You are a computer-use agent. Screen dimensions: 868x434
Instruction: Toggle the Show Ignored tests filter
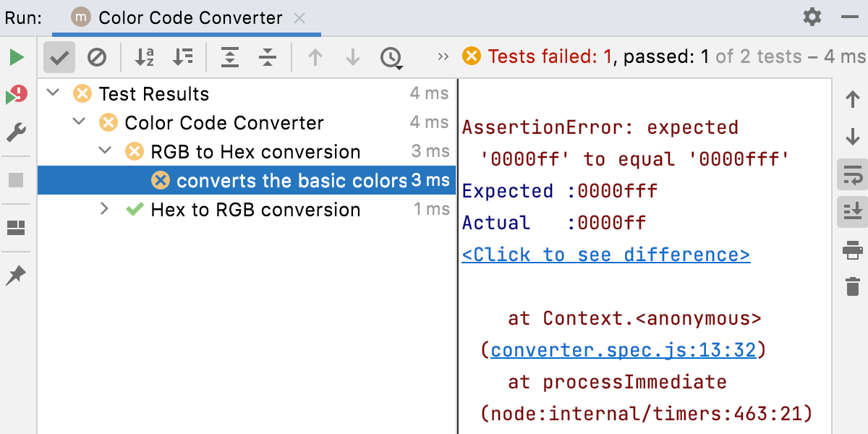coord(98,57)
